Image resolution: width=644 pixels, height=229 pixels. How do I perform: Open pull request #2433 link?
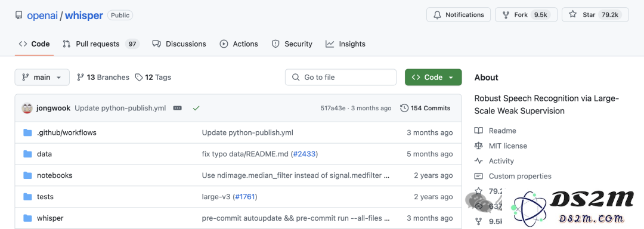coord(304,154)
